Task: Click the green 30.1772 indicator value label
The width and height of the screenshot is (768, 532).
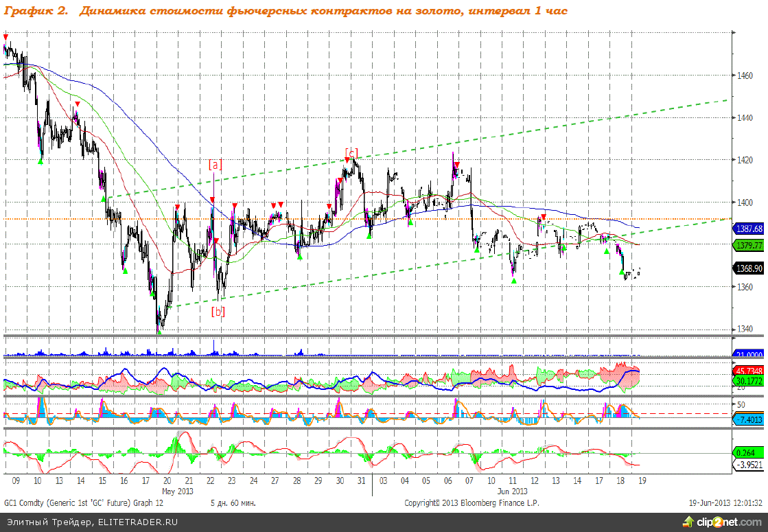Action: pyautogui.click(x=749, y=380)
